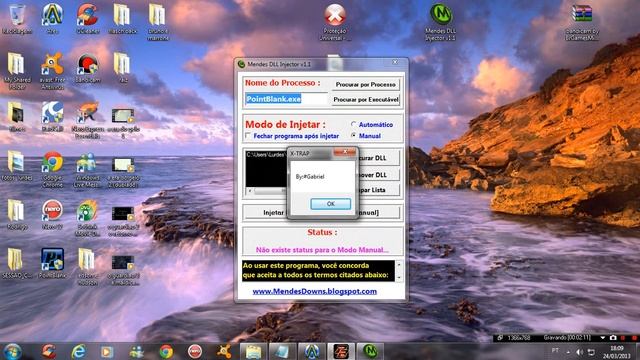Open the Bandicam overlay dropdown arrow

click(602, 338)
